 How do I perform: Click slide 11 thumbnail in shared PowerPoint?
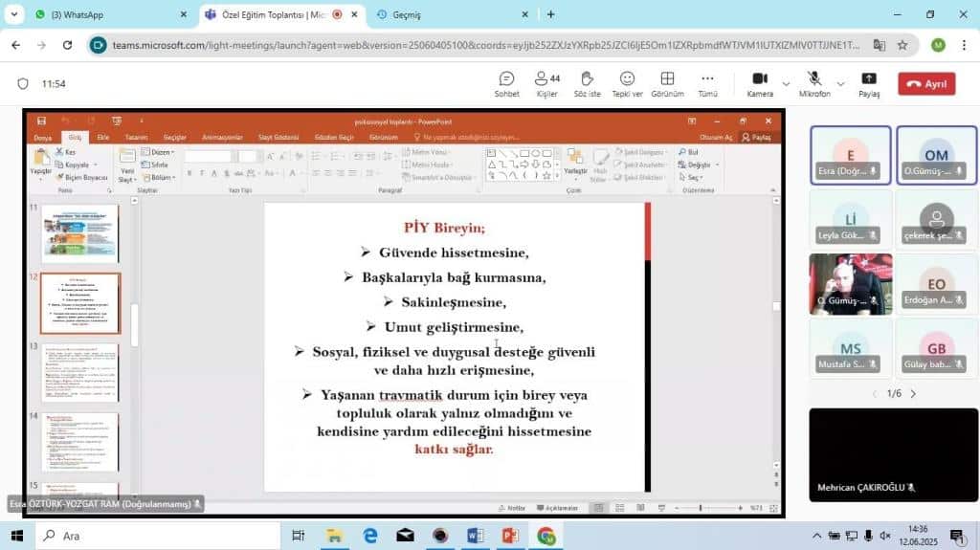80,233
